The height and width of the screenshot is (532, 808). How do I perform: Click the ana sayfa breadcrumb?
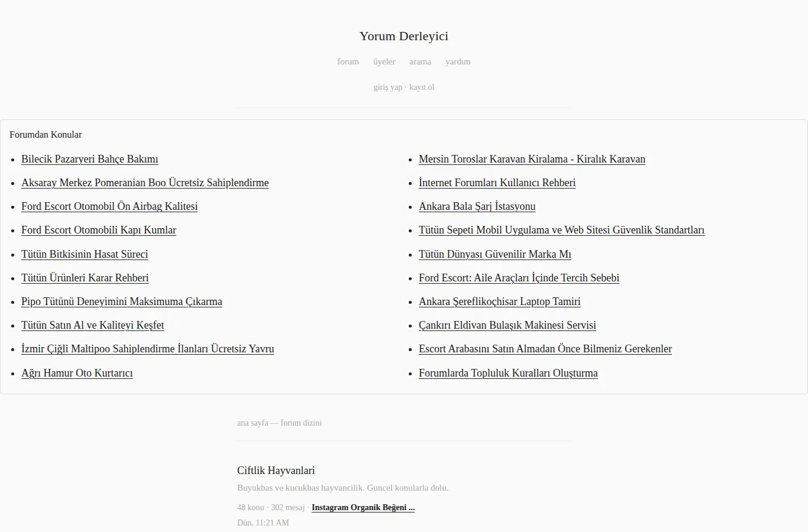pyautogui.click(x=253, y=423)
